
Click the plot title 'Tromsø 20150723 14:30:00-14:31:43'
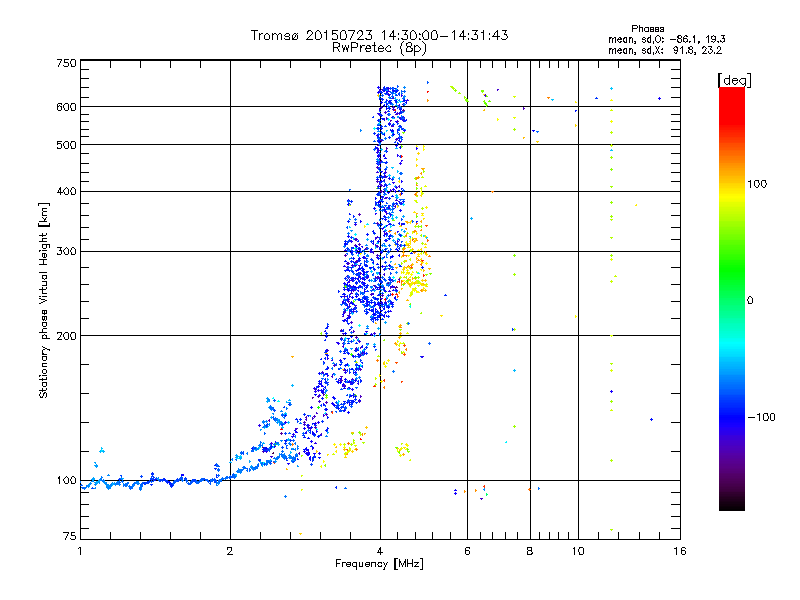(x=379, y=35)
